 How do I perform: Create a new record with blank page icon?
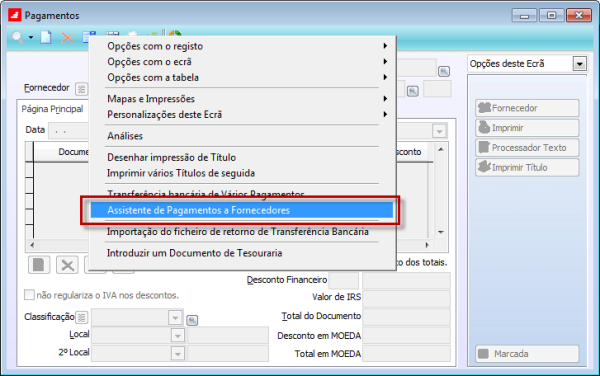pos(46,37)
